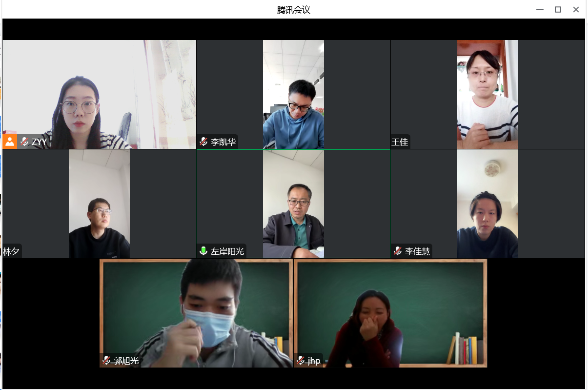Click the 腾讯会议 window title bar
This screenshot has height=390, width=588.
click(x=294, y=9)
